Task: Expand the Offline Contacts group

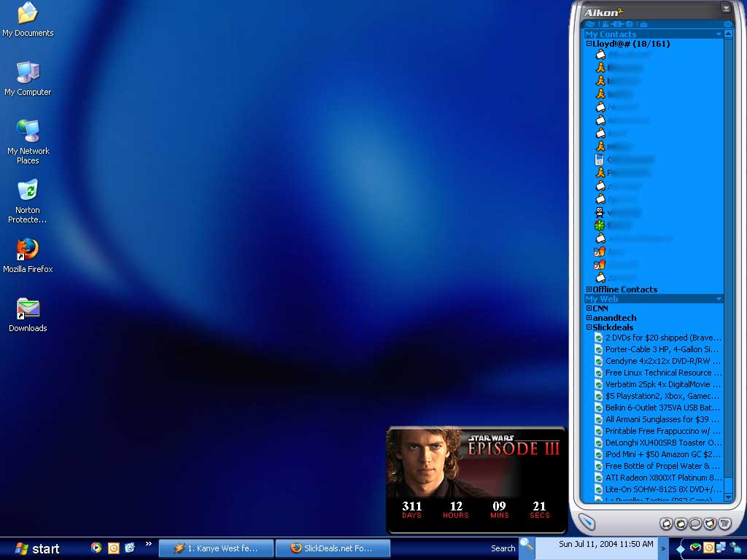Action: point(589,289)
